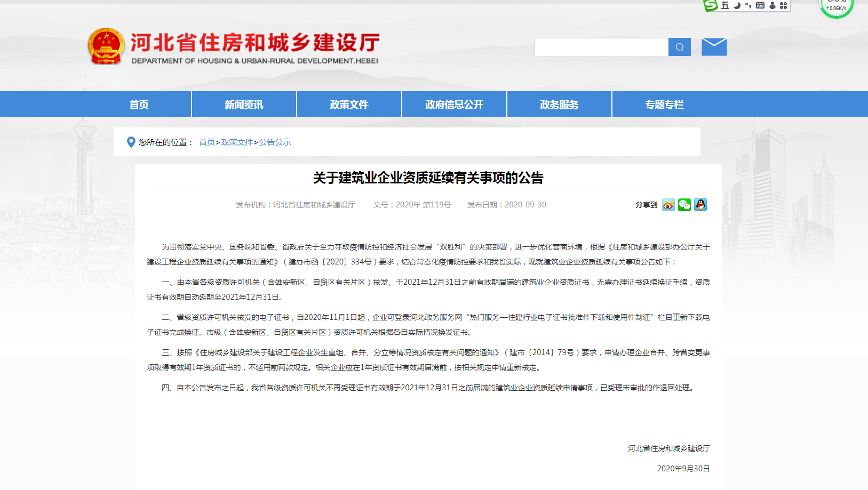Click the closing date 2020年9月30日

683,469
